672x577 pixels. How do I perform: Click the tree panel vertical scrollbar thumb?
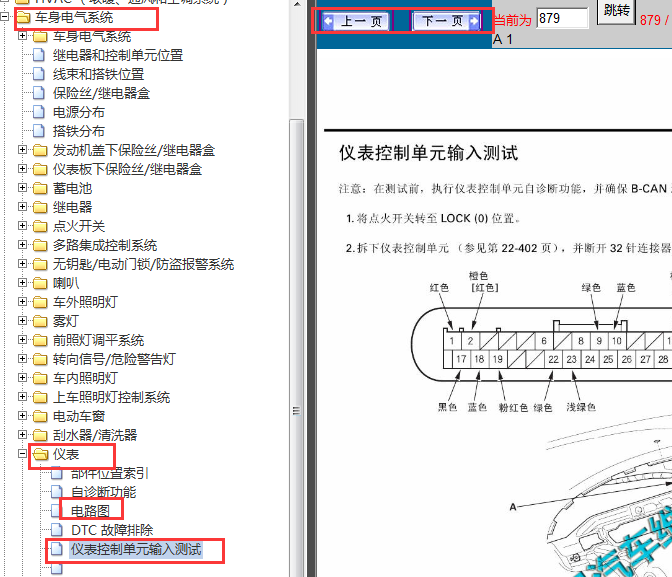coord(297,348)
